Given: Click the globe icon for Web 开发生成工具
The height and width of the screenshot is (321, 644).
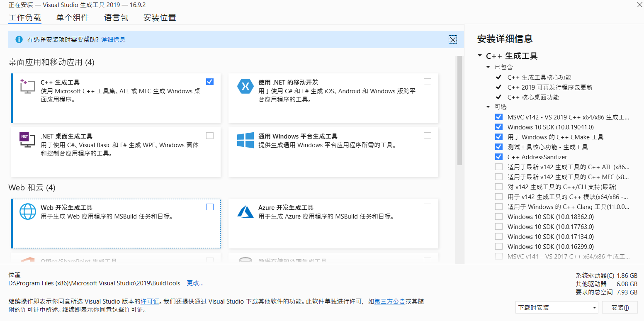Looking at the screenshot, I should [28, 212].
